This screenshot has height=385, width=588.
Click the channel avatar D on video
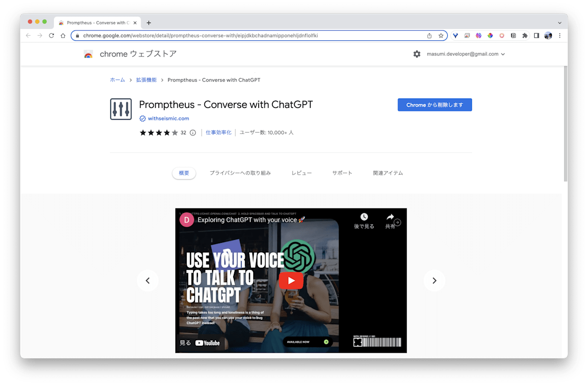[x=187, y=220]
